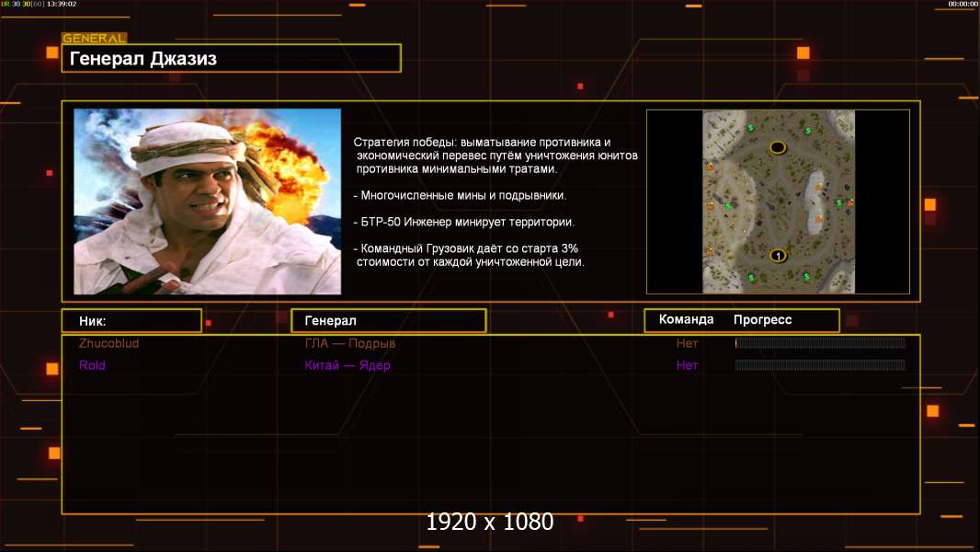Screen dimensions: 980x552
Task: Select player Zhucoblud in the list
Action: tap(109, 343)
